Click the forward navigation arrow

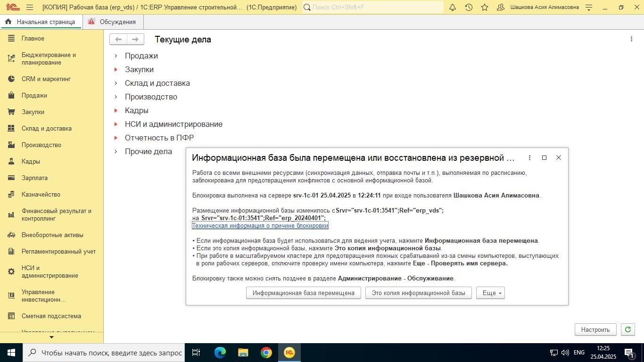click(135, 40)
